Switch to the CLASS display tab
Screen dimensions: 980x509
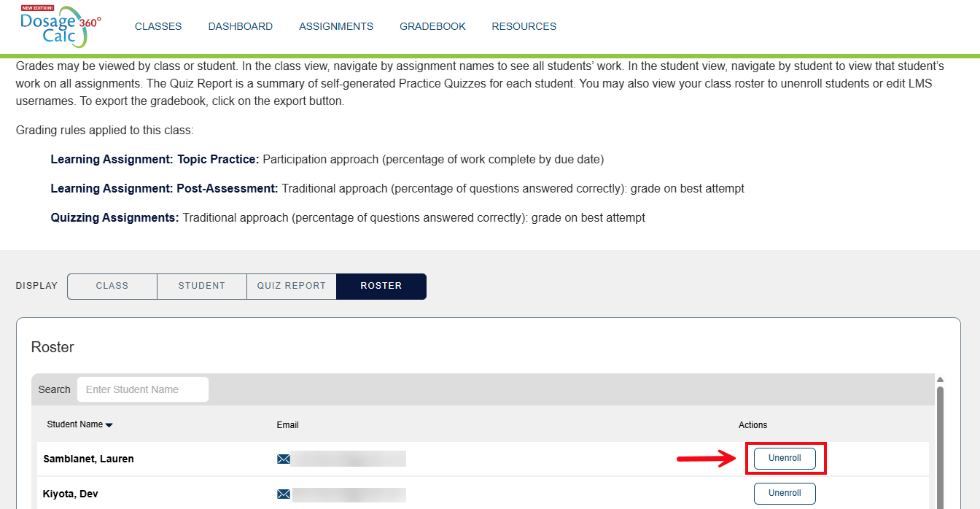tap(112, 286)
